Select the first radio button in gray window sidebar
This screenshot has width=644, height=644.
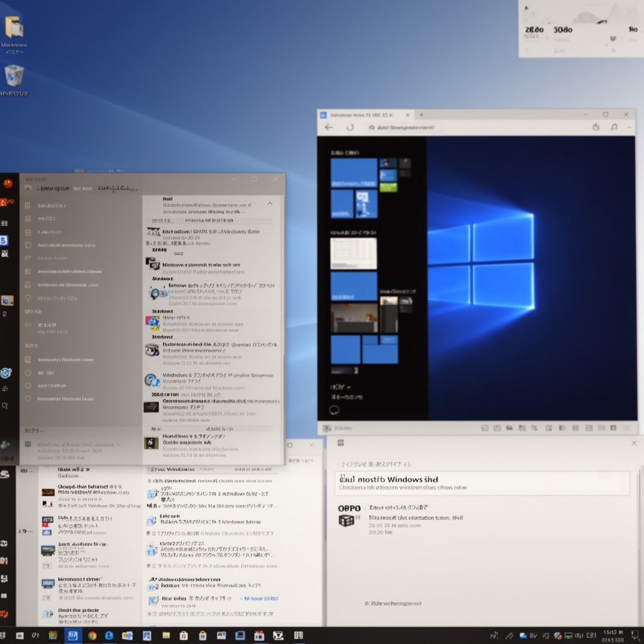click(28, 373)
